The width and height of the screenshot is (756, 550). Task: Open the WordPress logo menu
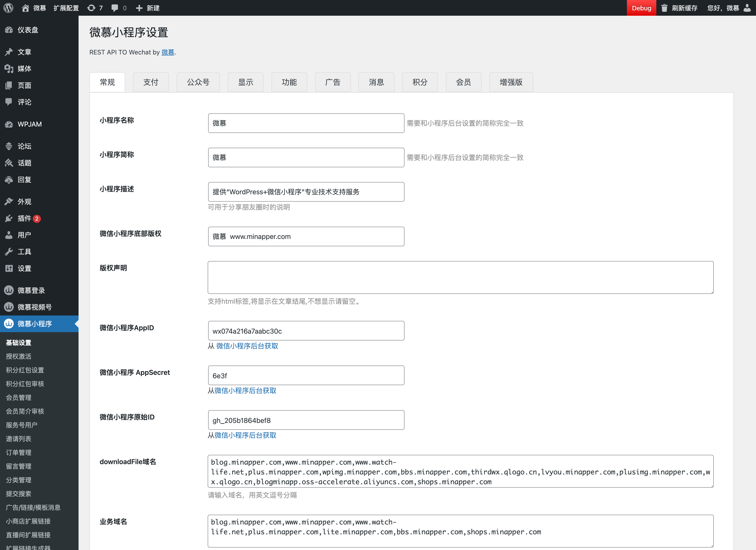(8, 8)
